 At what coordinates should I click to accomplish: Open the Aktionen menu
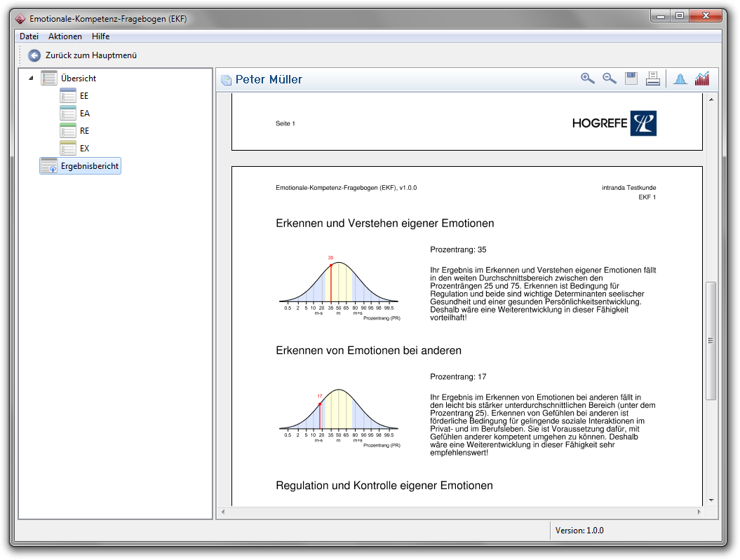click(x=65, y=36)
